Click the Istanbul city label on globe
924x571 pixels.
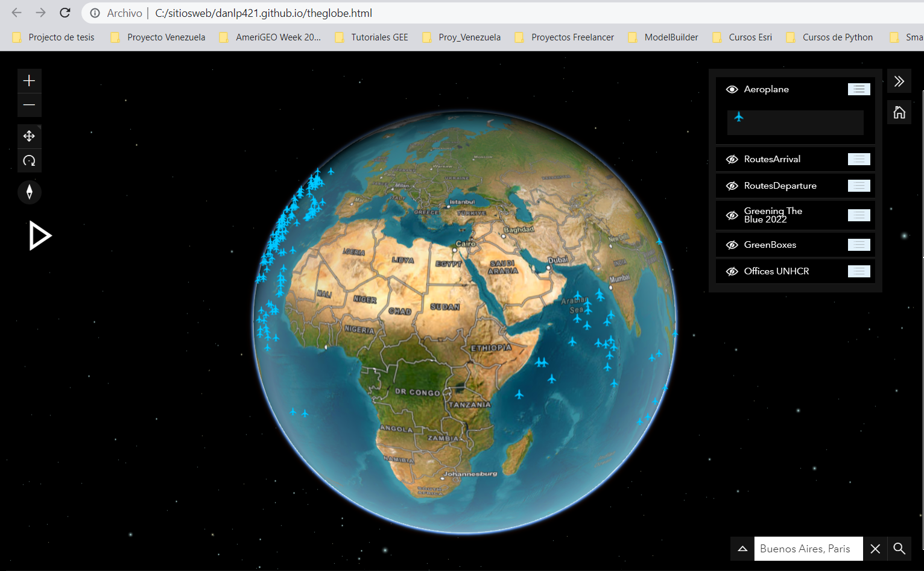click(462, 202)
